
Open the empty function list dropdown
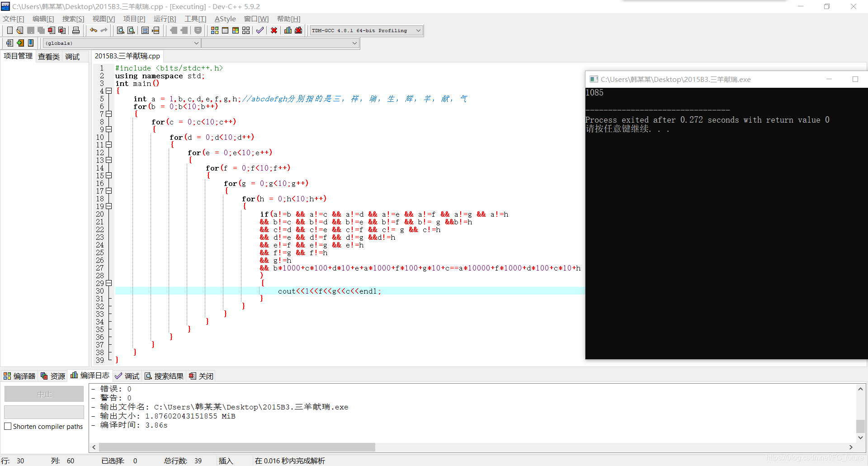click(280, 43)
